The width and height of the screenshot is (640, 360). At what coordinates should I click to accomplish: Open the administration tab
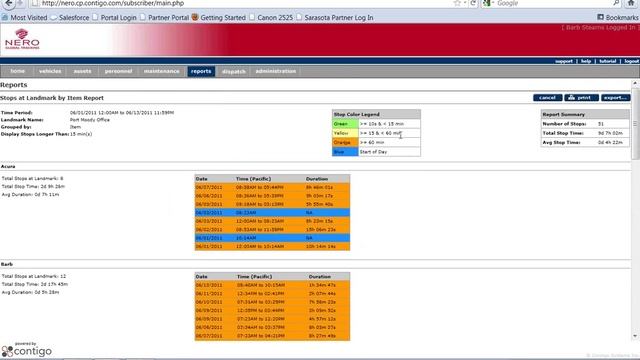pos(276,71)
